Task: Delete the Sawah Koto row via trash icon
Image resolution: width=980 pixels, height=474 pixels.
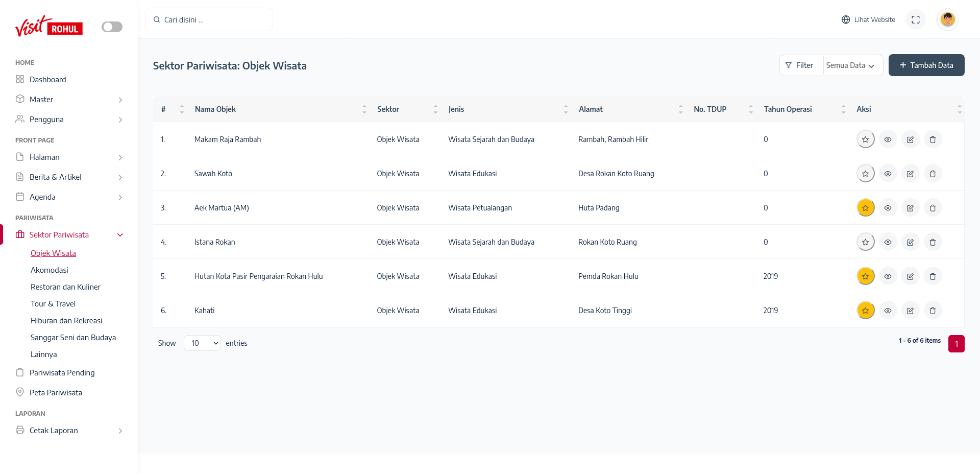Action: (x=933, y=174)
